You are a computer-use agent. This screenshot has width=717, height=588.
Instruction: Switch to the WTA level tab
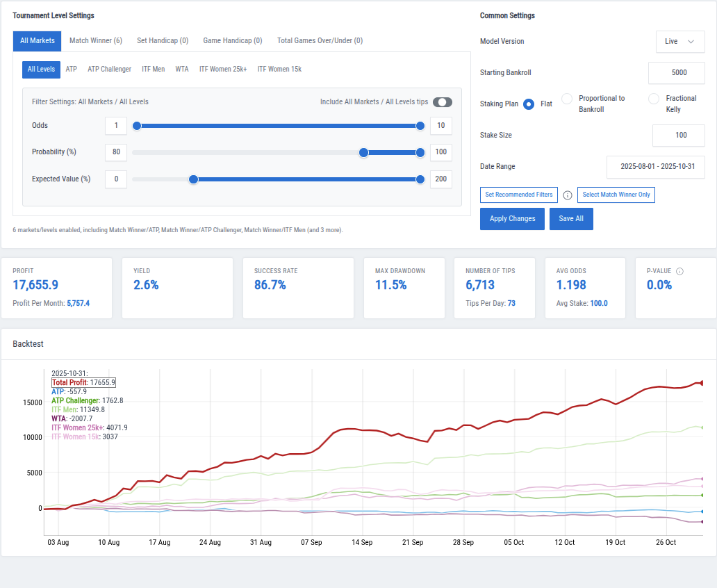pyautogui.click(x=181, y=69)
